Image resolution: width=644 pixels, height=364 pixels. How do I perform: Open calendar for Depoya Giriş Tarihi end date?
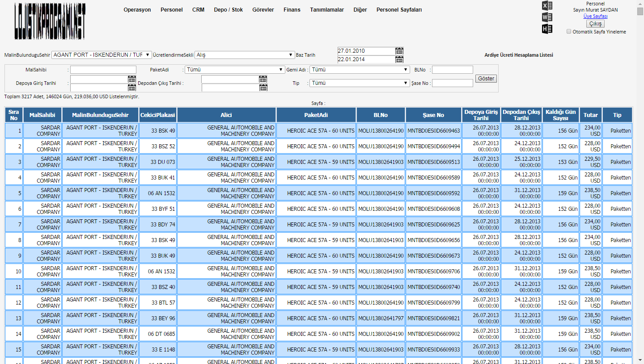(x=132, y=88)
